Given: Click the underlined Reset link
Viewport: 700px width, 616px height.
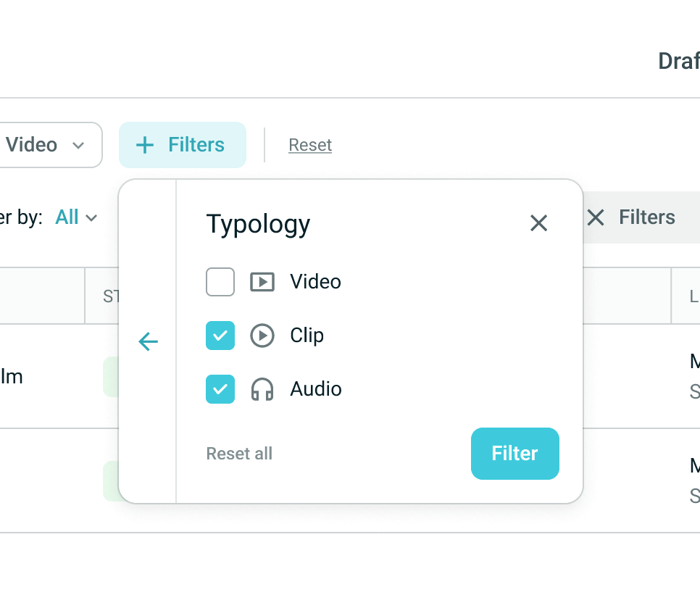Looking at the screenshot, I should 310,145.
